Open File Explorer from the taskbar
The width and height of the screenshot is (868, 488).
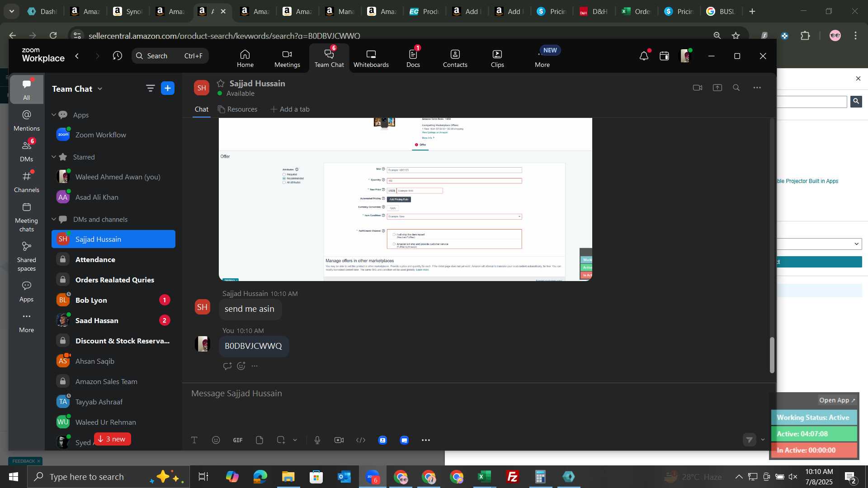(288, 477)
